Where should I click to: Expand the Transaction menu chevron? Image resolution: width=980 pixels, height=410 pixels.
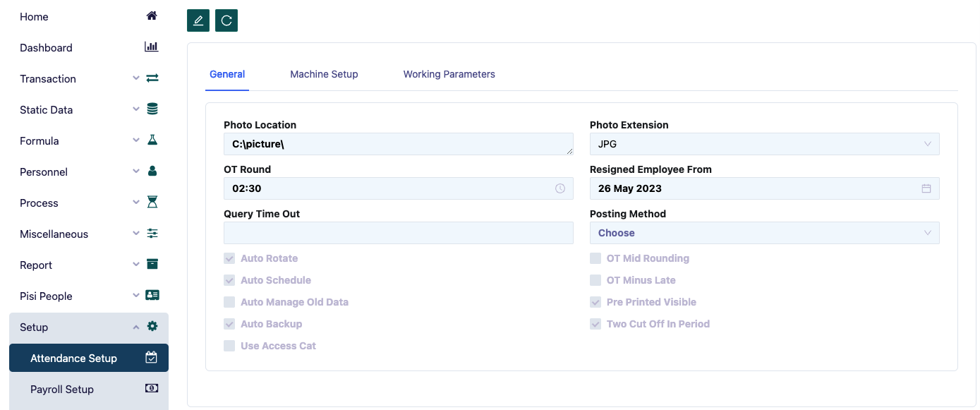point(136,78)
